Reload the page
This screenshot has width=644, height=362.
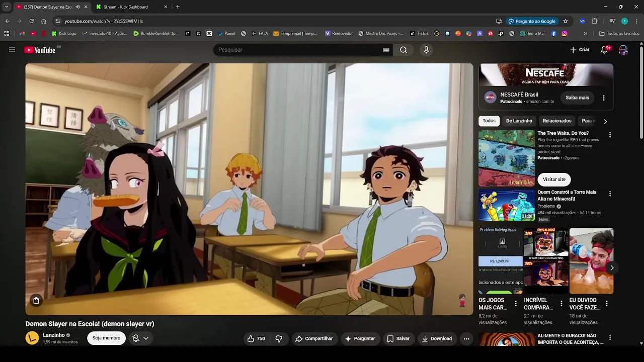(31, 21)
